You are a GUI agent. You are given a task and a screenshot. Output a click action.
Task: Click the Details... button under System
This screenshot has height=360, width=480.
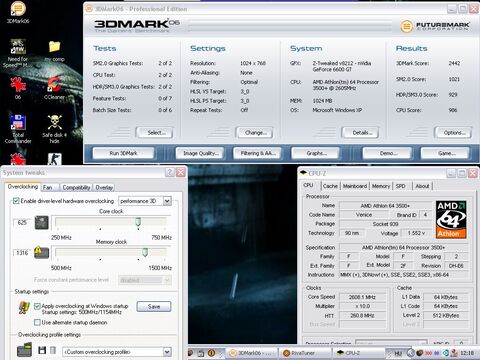[x=360, y=133]
